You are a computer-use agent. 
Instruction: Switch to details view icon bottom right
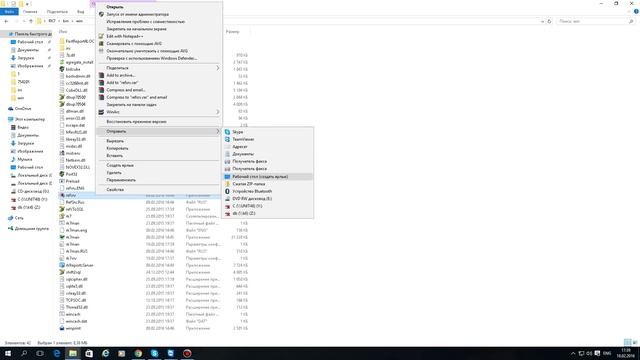pos(627,342)
